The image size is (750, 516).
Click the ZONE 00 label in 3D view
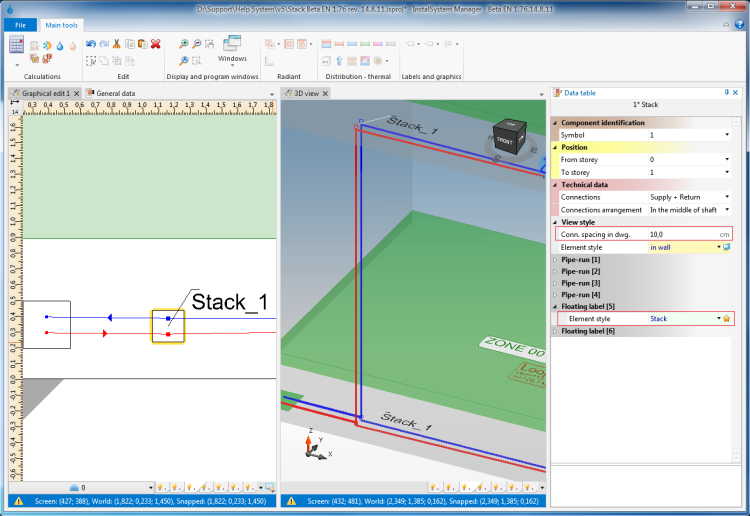pyautogui.click(x=514, y=346)
